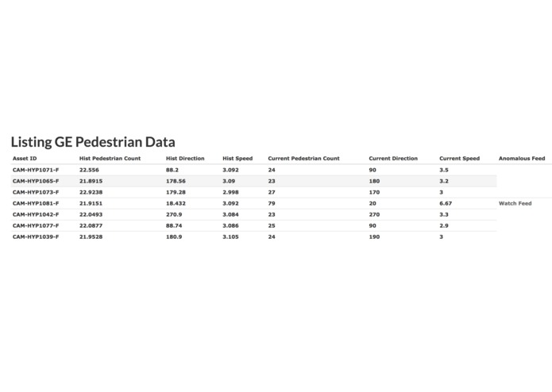The width and height of the screenshot is (552, 392).
Task: Click current pedestrian count value 79
Action: coord(272,203)
